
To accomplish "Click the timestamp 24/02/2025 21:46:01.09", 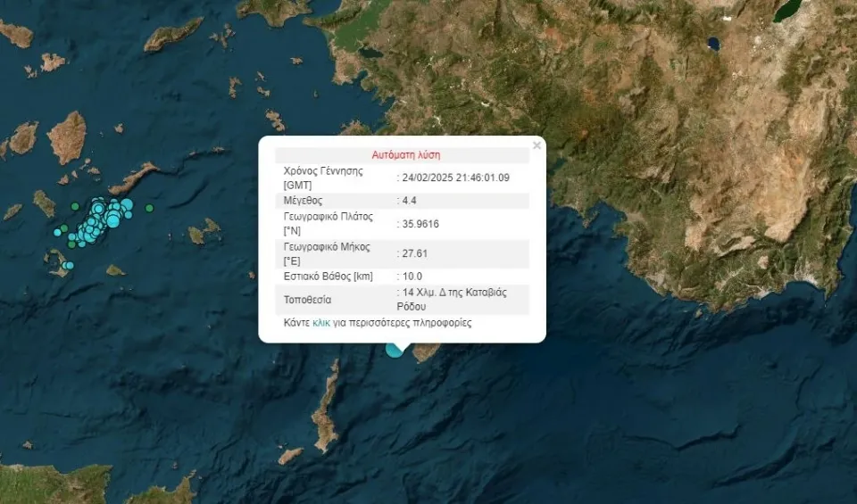I will (455, 178).
